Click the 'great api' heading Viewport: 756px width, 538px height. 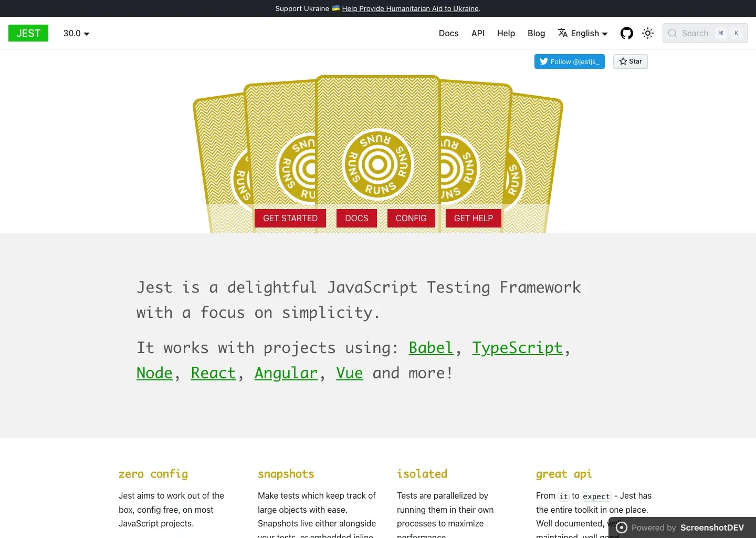[x=564, y=474]
